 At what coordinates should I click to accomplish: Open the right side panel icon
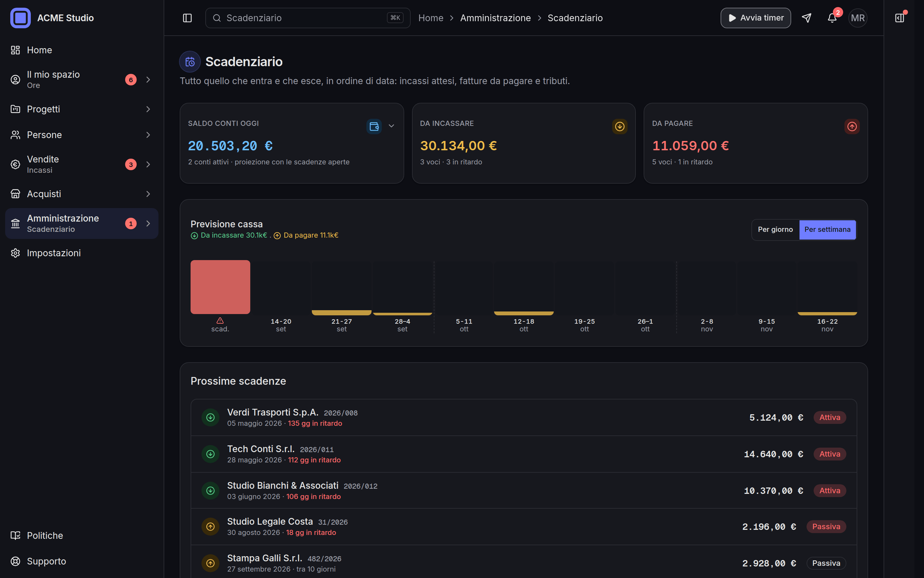tap(900, 18)
